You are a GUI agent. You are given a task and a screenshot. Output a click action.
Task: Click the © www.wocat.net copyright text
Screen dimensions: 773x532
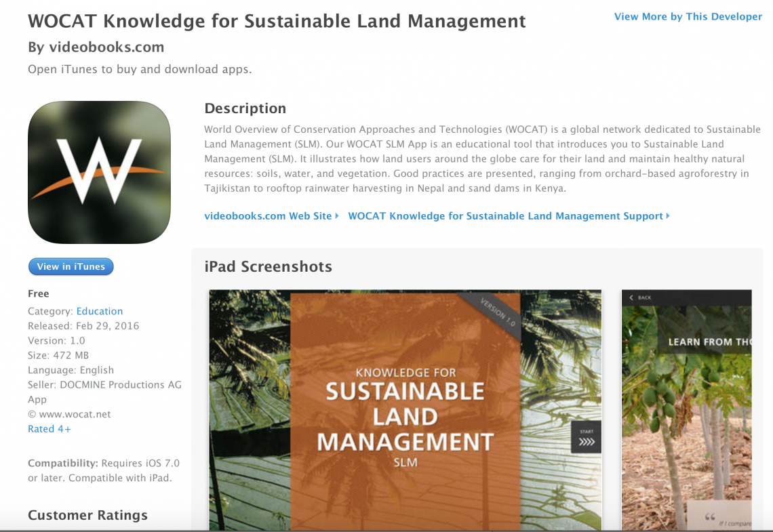tap(70, 414)
